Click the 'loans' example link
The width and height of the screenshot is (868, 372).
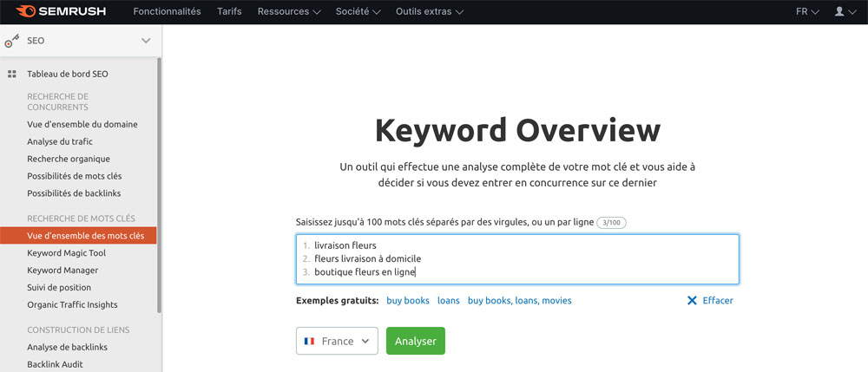coord(449,301)
